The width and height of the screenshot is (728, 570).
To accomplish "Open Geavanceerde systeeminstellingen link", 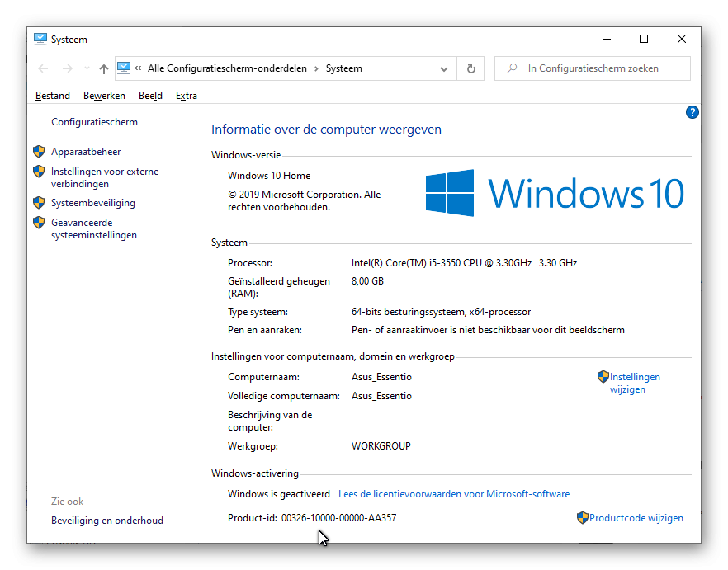I will 94,228.
